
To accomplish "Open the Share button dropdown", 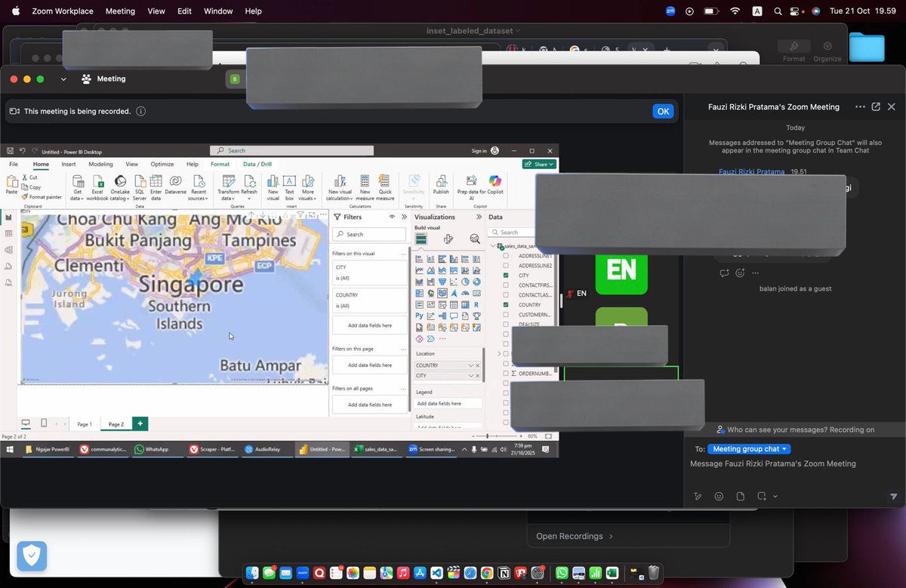I will [x=539, y=164].
